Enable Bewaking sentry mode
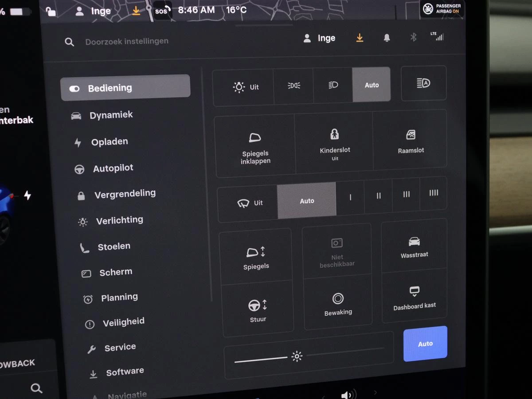 tap(338, 302)
